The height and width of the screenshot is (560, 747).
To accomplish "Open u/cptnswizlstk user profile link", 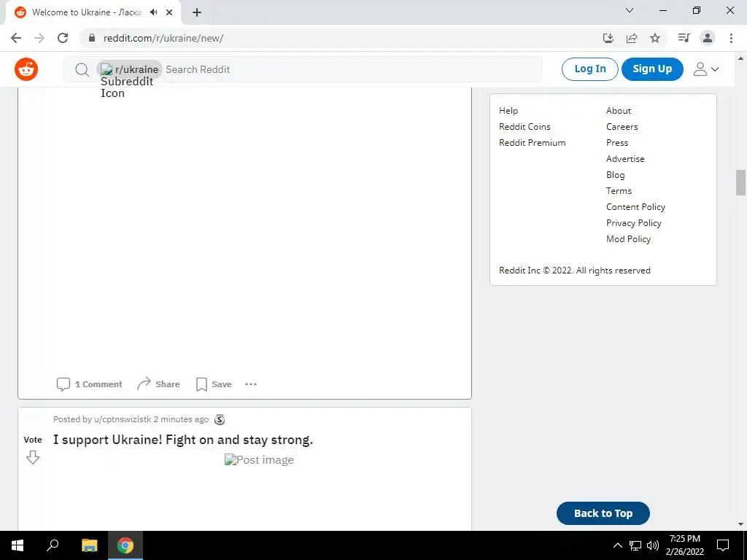I will pyautogui.click(x=123, y=419).
